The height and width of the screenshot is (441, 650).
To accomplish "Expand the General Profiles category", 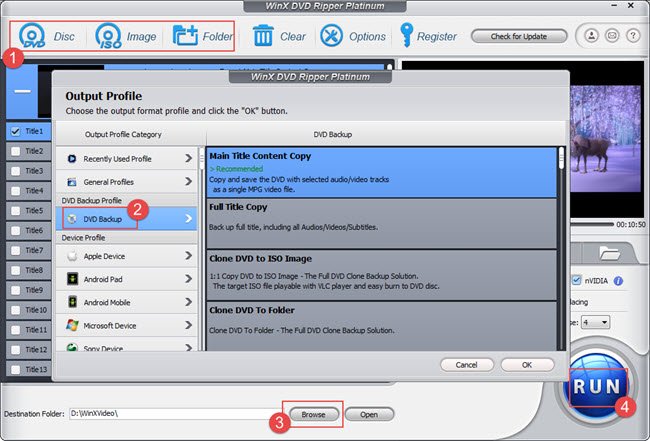I will pyautogui.click(x=127, y=182).
